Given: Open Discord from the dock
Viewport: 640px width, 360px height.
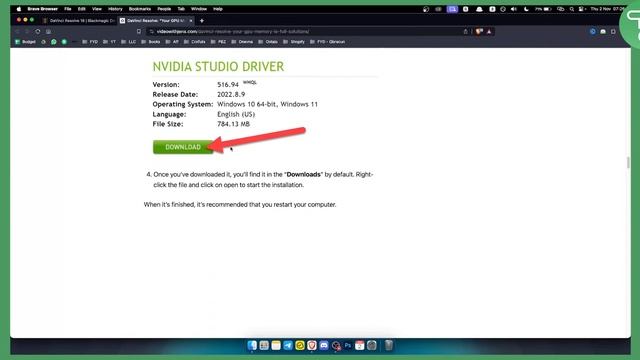Looking at the screenshot, I should [324, 345].
